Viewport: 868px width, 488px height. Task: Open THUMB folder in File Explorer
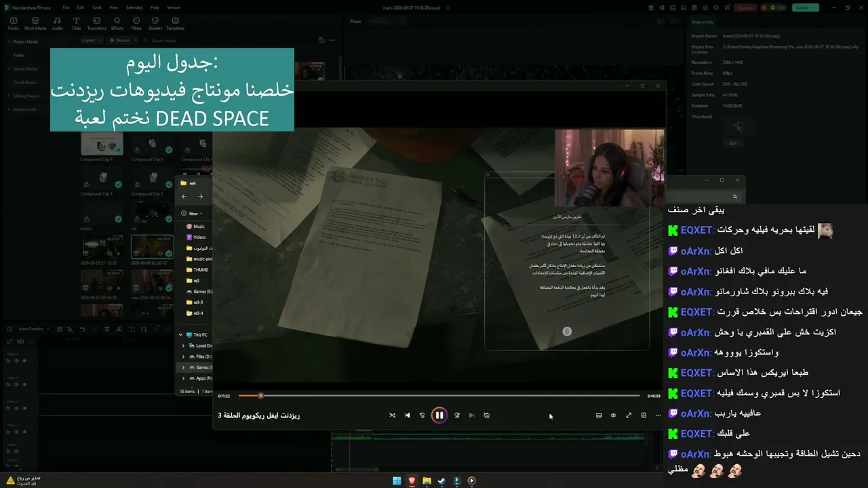pyautogui.click(x=197, y=270)
